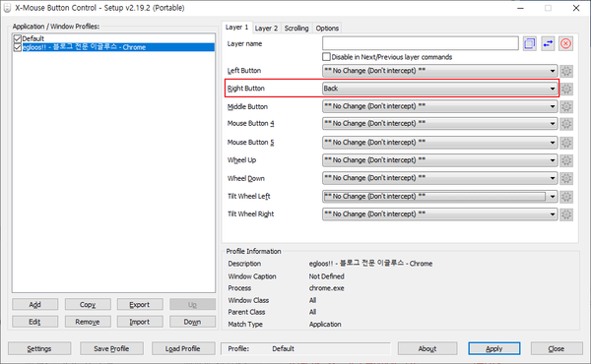Toggle the Default profile checkbox
This screenshot has height=364, width=591.
point(18,38)
